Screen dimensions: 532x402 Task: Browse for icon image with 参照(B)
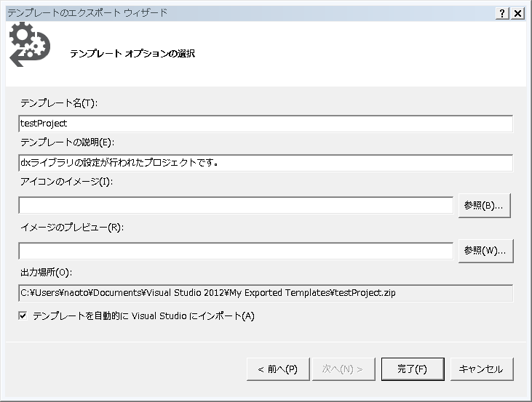[x=484, y=206]
